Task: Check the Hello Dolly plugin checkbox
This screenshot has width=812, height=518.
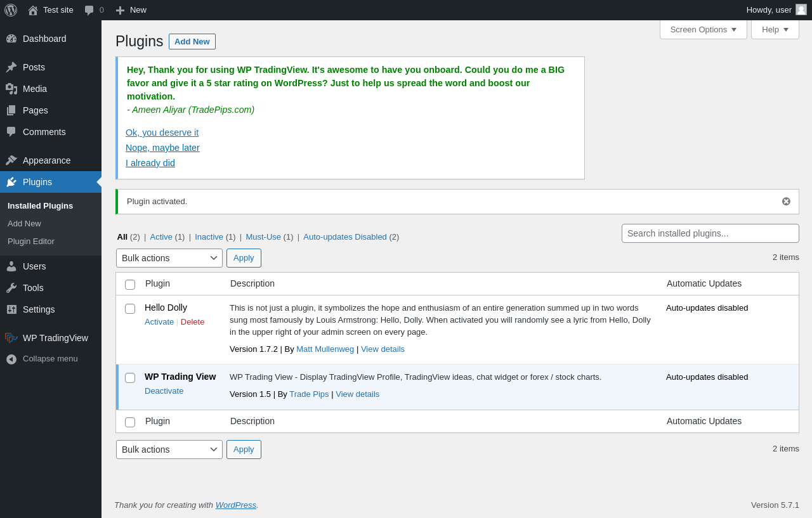Action: [x=130, y=309]
